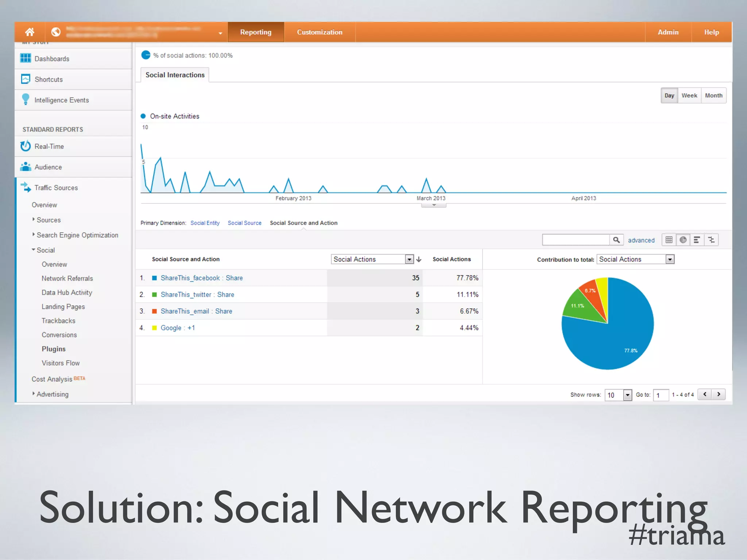Open Intelligence Events
The width and height of the screenshot is (747, 560).
(73, 100)
